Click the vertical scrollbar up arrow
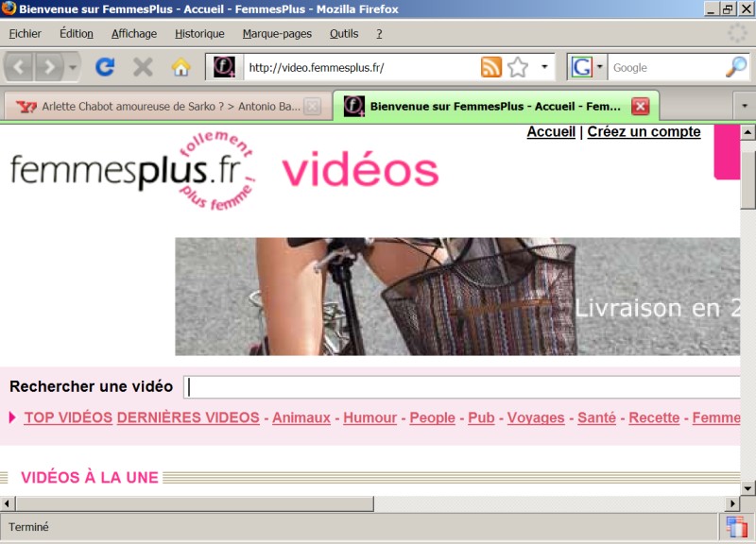The width and height of the screenshot is (756, 544). click(x=747, y=132)
